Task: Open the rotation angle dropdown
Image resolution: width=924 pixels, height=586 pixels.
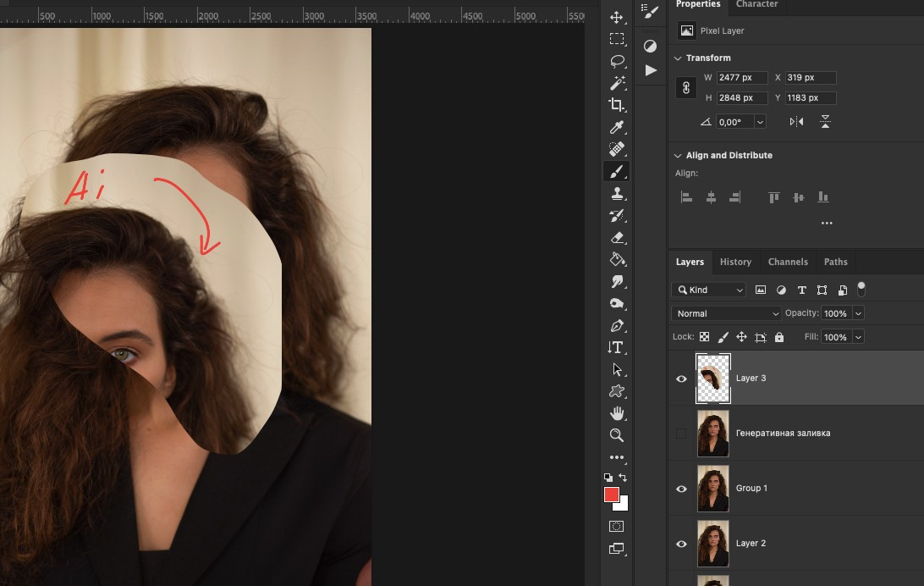Action: point(760,121)
